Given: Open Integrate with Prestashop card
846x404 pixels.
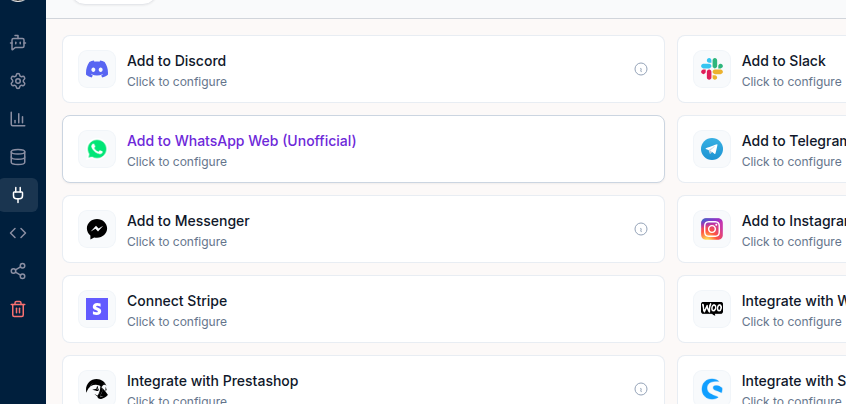Looking at the screenshot, I should point(363,380).
